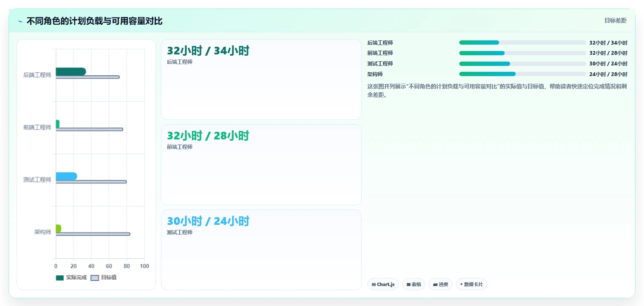Open the 32小时 / 28小时 前端工程师 card
The image size is (644, 306).
tap(261, 165)
